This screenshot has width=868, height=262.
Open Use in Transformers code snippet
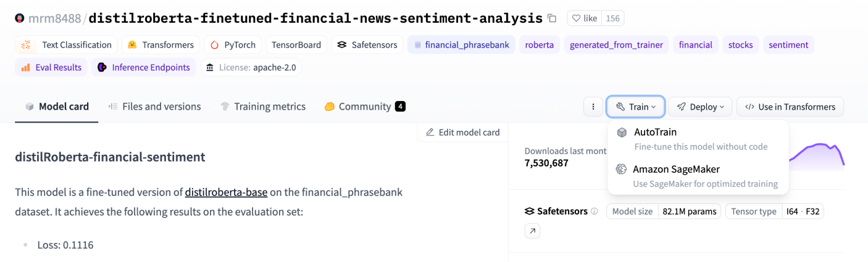click(790, 107)
